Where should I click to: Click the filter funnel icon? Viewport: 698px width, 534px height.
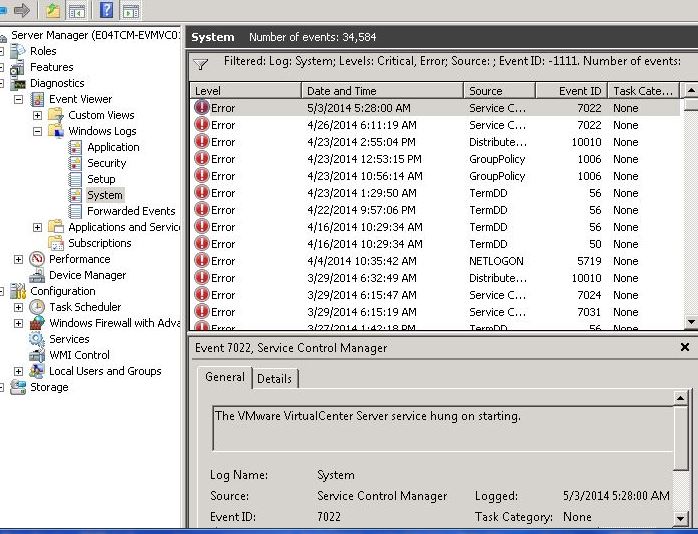pyautogui.click(x=200, y=64)
